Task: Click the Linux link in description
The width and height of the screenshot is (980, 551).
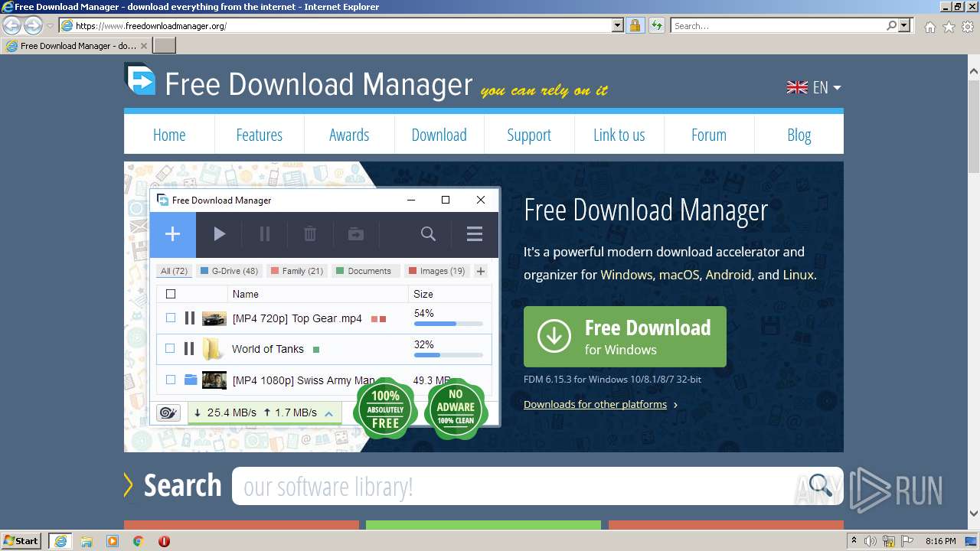Action: pyautogui.click(x=798, y=275)
